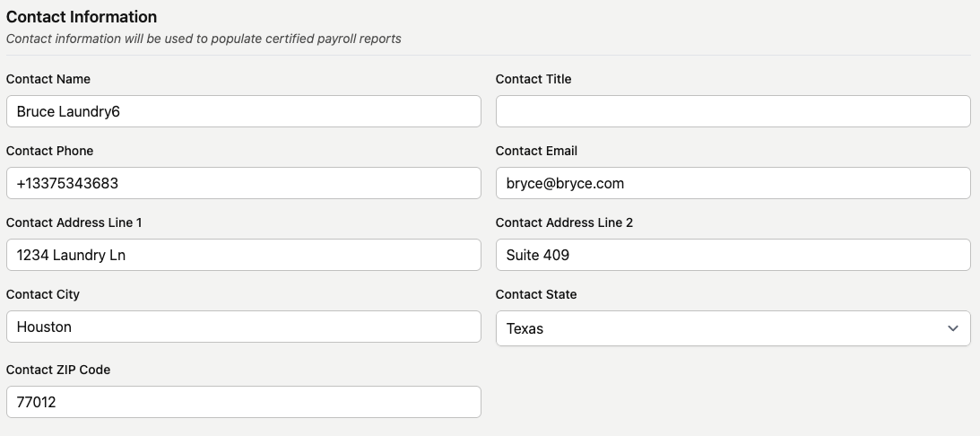Image resolution: width=980 pixels, height=436 pixels.
Task: Select the "Contact Phone" label
Action: coord(49,151)
